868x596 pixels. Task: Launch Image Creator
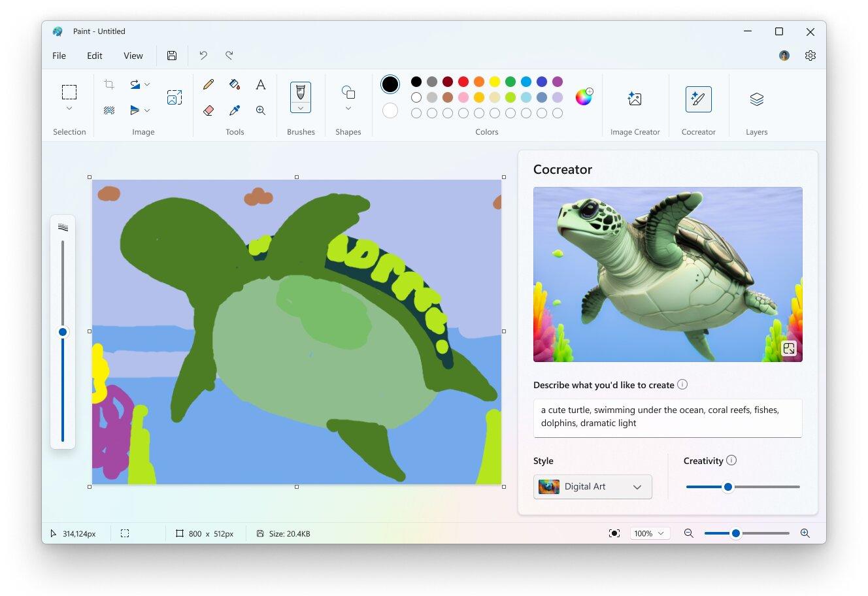[x=635, y=99]
